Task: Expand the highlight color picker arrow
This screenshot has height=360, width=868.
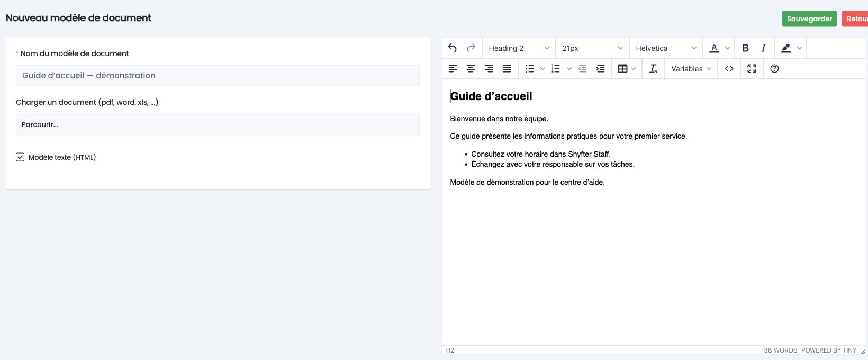Action: (799, 48)
